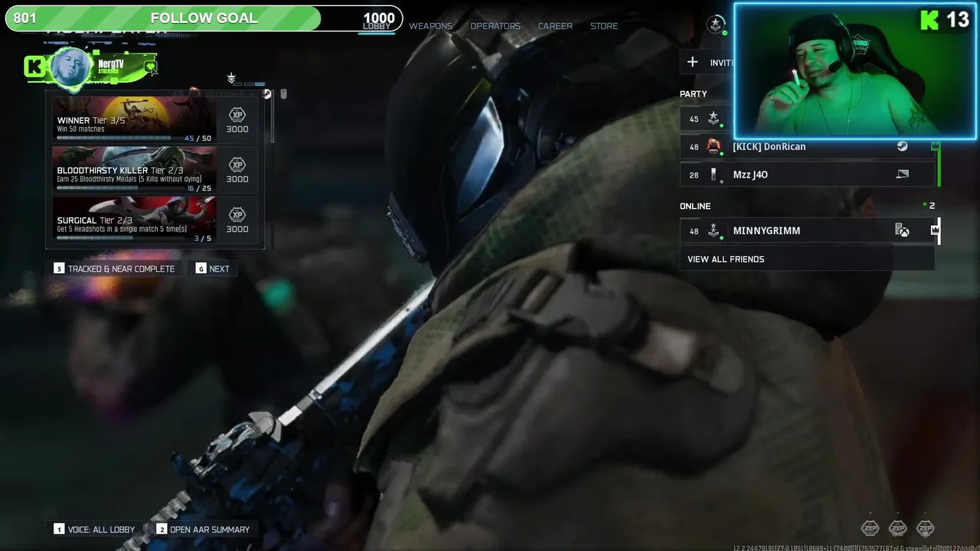This screenshot has width=980, height=551.
Task: Click the PC platform icon for Mzz J4O
Action: point(903,174)
